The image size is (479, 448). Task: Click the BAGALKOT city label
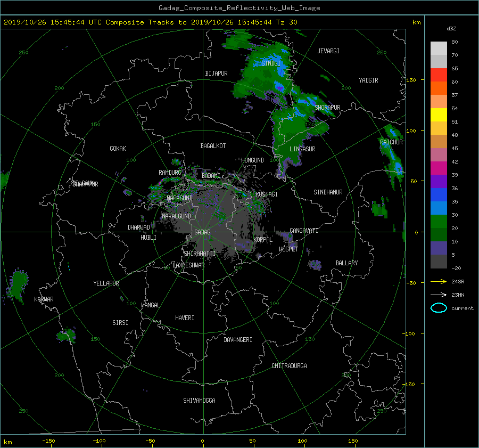coord(213,146)
